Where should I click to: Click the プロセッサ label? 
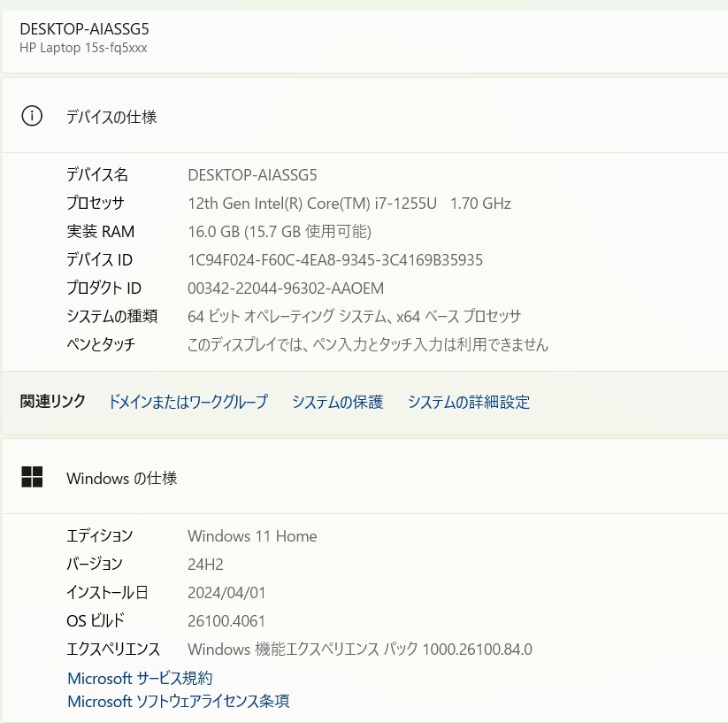(x=96, y=204)
